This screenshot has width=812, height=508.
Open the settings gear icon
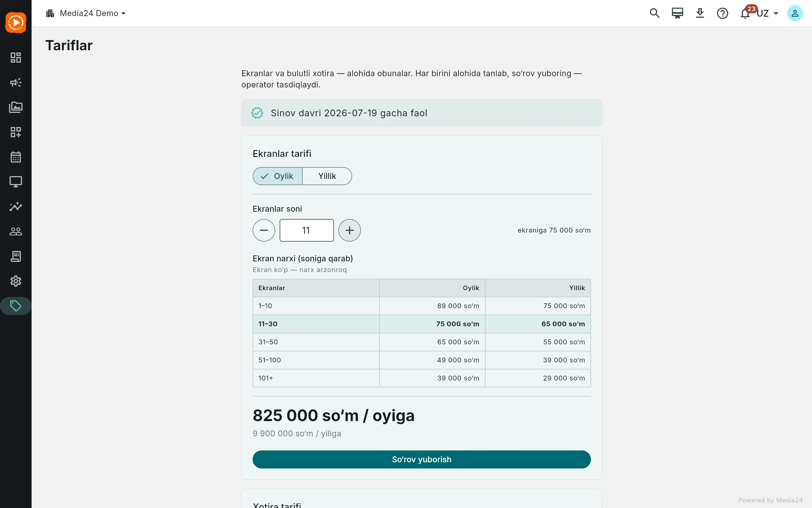[16, 281]
